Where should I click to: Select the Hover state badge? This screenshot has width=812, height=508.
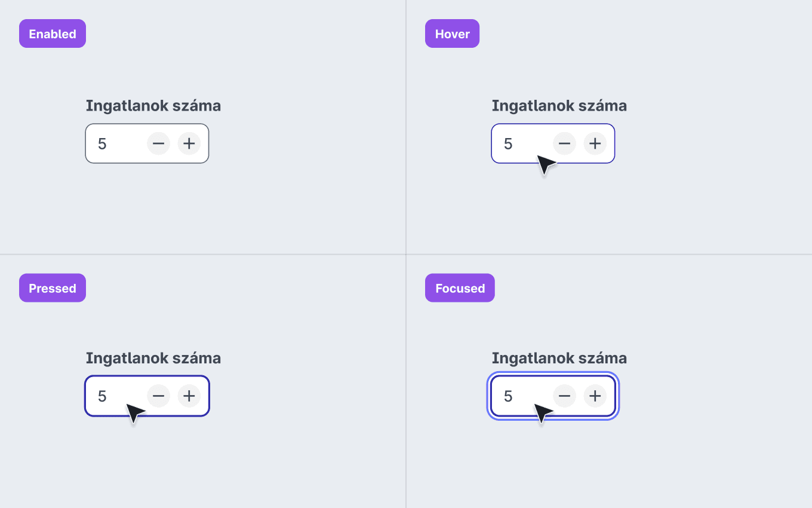pyautogui.click(x=452, y=33)
